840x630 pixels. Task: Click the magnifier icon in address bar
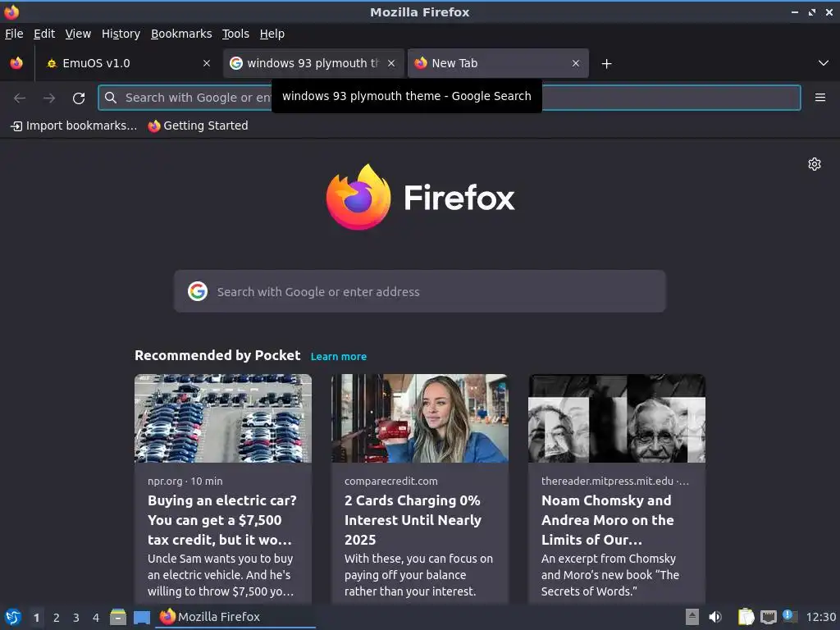[x=111, y=98]
